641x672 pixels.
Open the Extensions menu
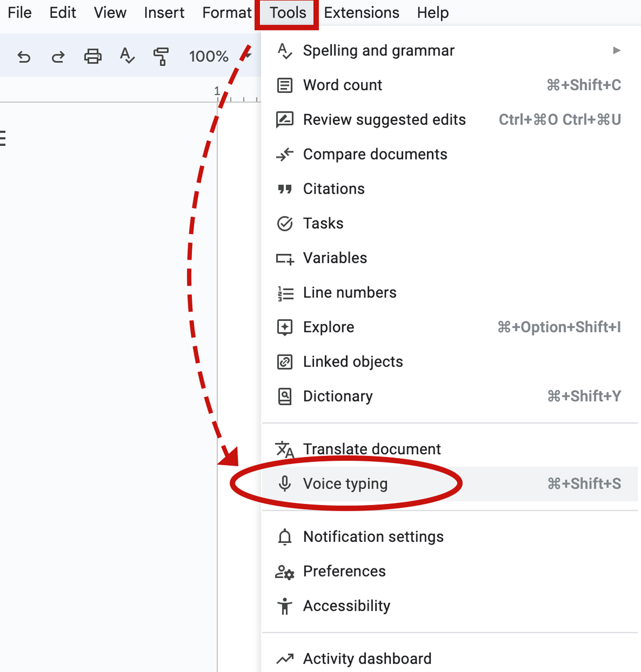[362, 13]
